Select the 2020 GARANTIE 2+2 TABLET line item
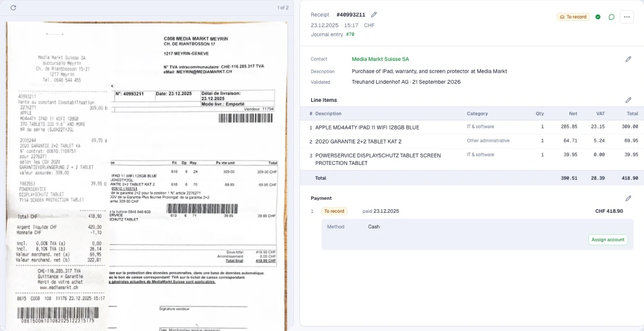Screen dimensions: 644x331 pos(472,141)
